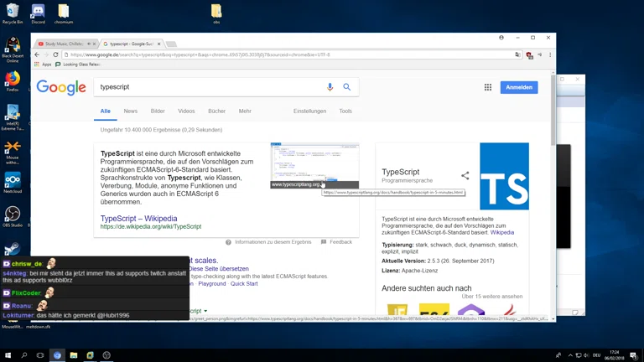Select the typescript Google search tab

132,44
